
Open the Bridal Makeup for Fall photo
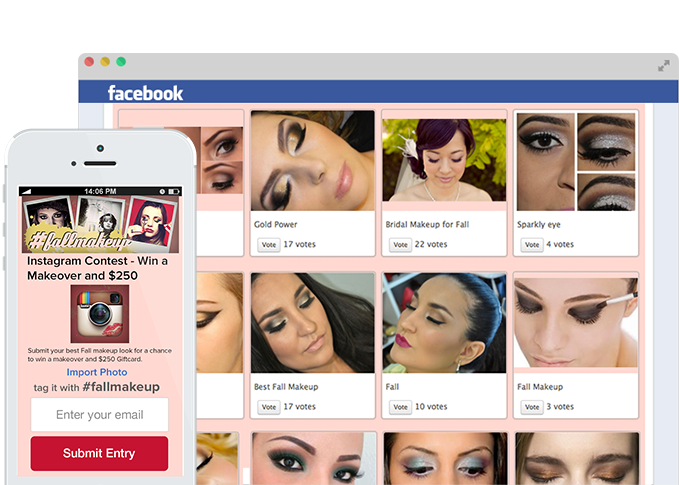click(x=444, y=160)
